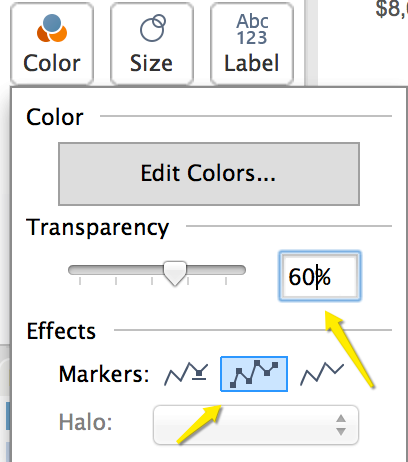Click the down arrow in Halo selector
Image resolution: width=408 pixels, height=462 pixels.
pyautogui.click(x=341, y=431)
